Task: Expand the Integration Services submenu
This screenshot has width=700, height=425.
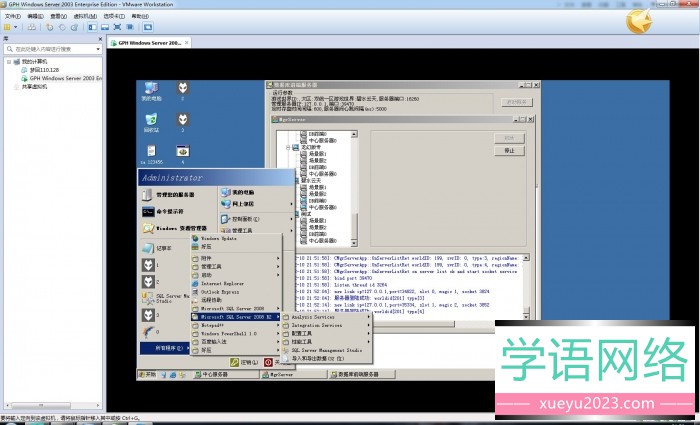Action: pyautogui.click(x=320, y=325)
